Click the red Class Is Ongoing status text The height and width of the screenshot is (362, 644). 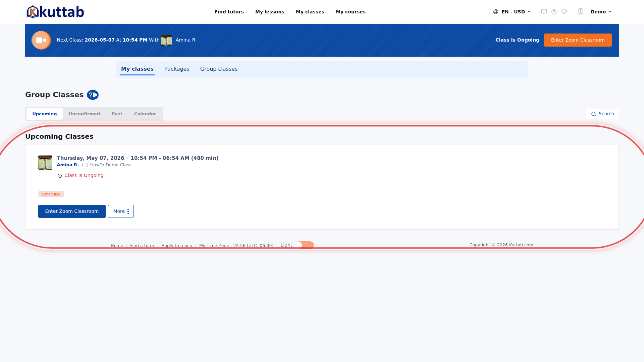click(x=84, y=175)
